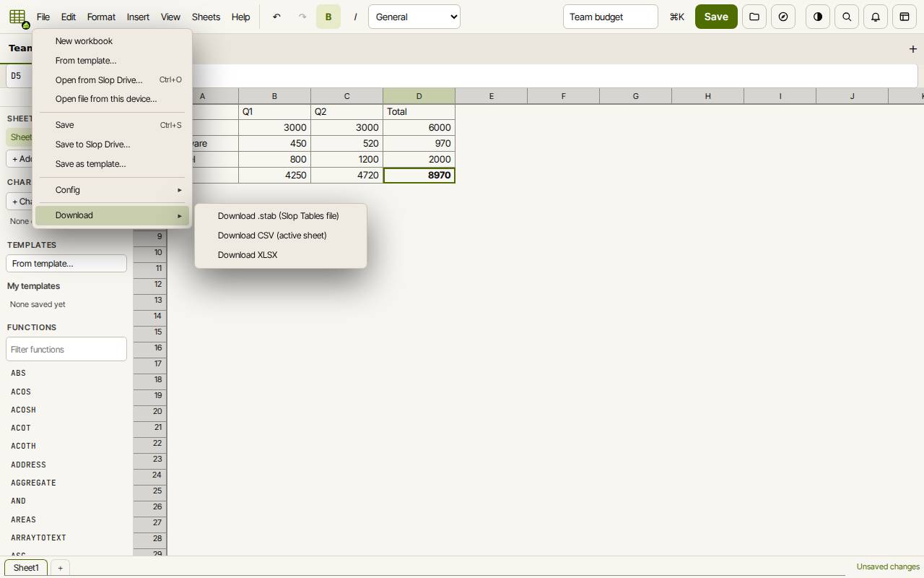Click the From template... sidebar button
Image resolution: width=924 pixels, height=578 pixels.
[x=66, y=264]
